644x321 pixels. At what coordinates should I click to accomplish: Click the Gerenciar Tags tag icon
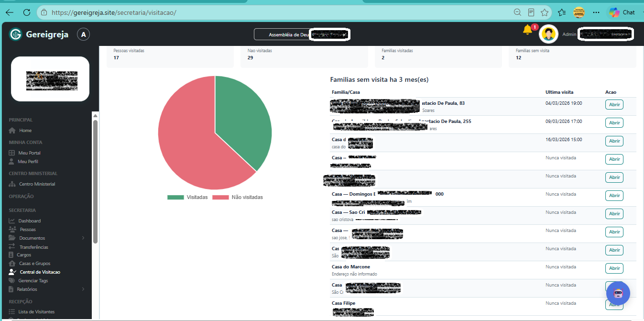[x=12, y=281]
